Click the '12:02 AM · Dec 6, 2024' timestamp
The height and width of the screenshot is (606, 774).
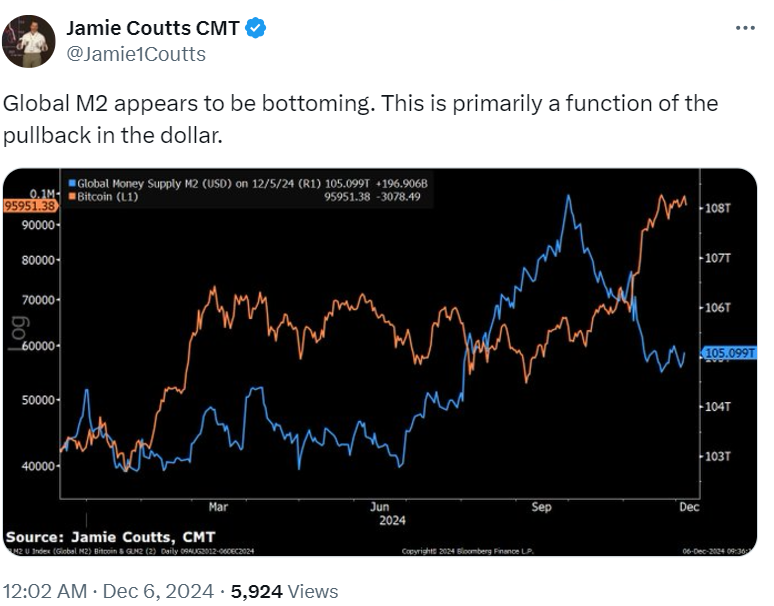click(111, 592)
